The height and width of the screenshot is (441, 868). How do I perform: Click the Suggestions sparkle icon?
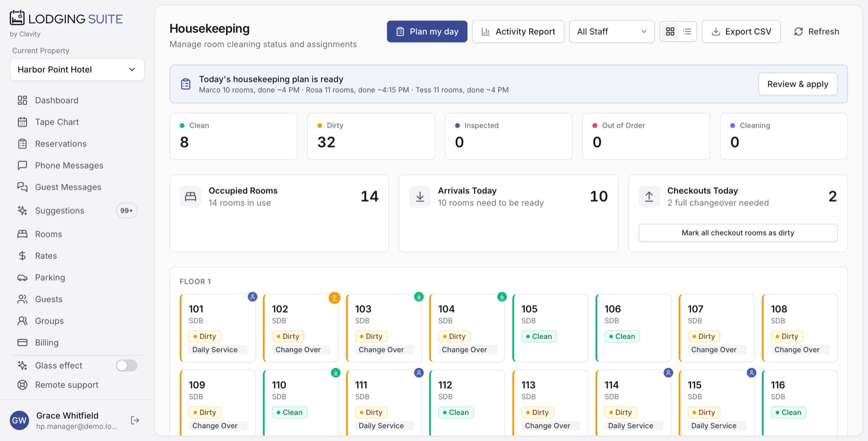[x=22, y=211]
